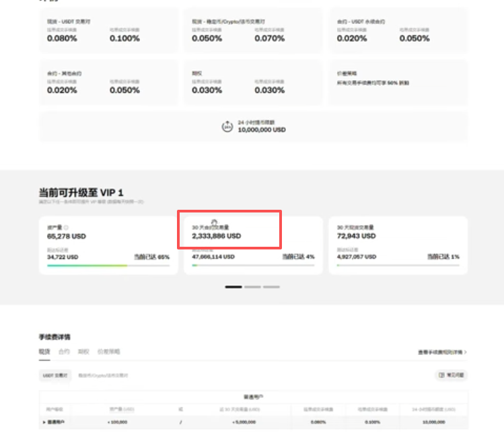The height and width of the screenshot is (433, 504).
Task: Click the 2,333,886 USD contract volume value
Action: [216, 236]
